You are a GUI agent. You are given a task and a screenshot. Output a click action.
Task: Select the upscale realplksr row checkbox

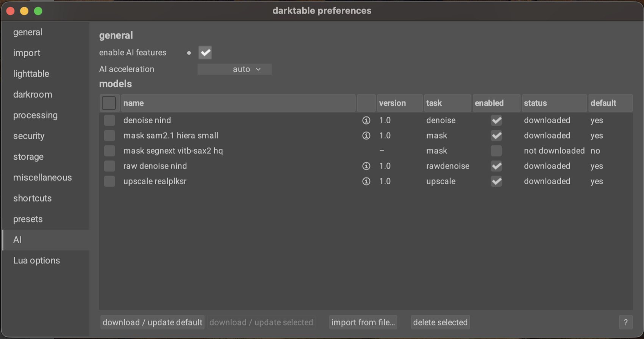coord(109,181)
